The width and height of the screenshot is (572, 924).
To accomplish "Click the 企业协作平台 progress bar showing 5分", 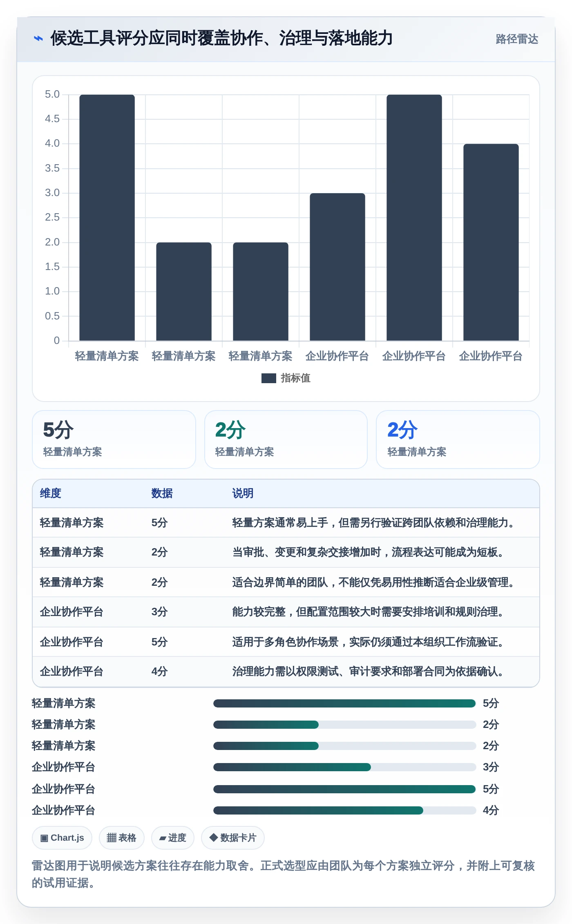I will [x=344, y=789].
